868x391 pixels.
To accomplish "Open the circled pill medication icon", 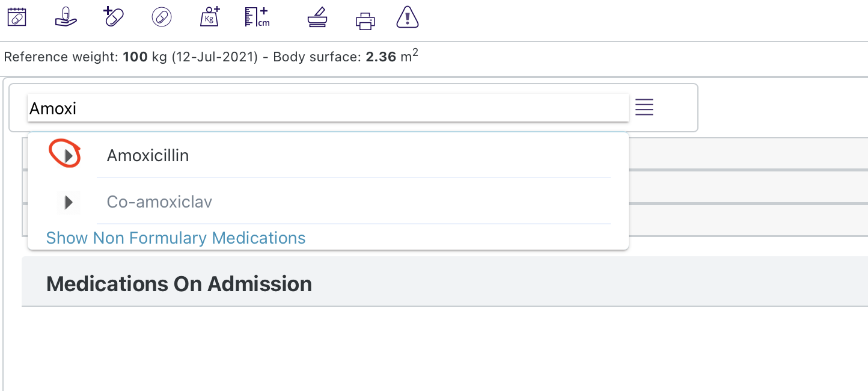I will point(161,17).
